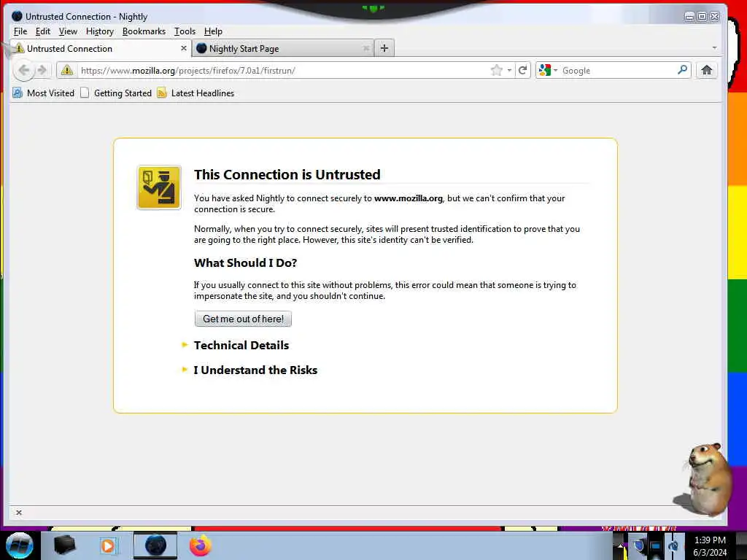
Task: Open the Windows Start button
Action: (x=20, y=545)
